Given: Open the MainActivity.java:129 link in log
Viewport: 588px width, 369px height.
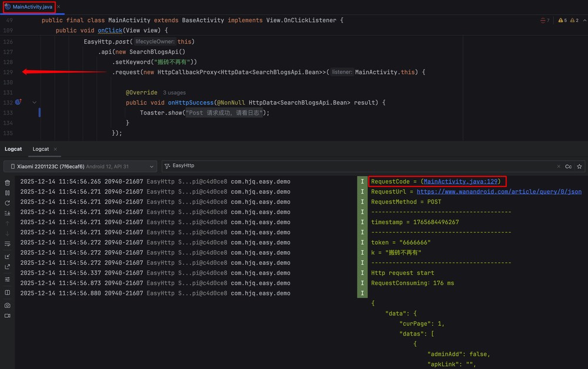Looking at the screenshot, I should (x=460, y=181).
